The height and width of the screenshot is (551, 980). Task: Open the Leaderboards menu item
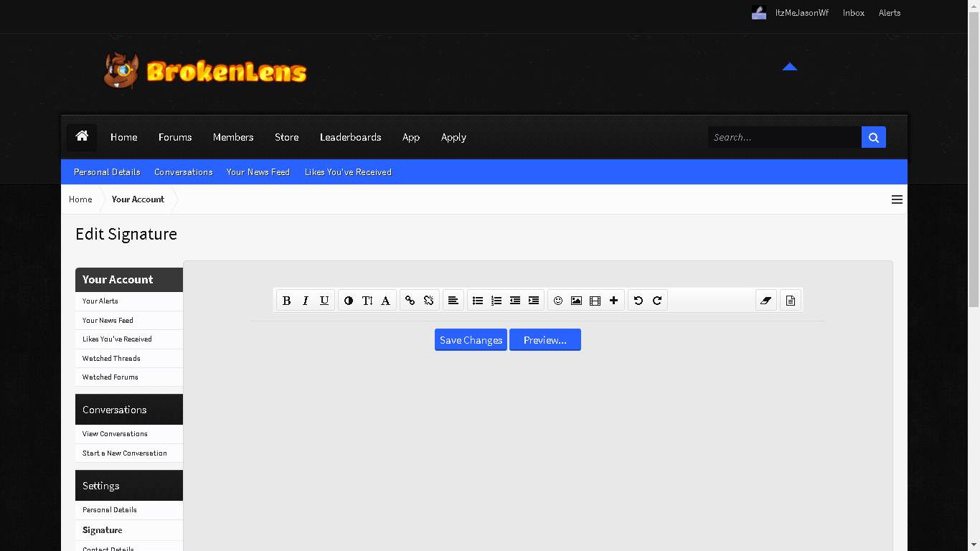(351, 137)
